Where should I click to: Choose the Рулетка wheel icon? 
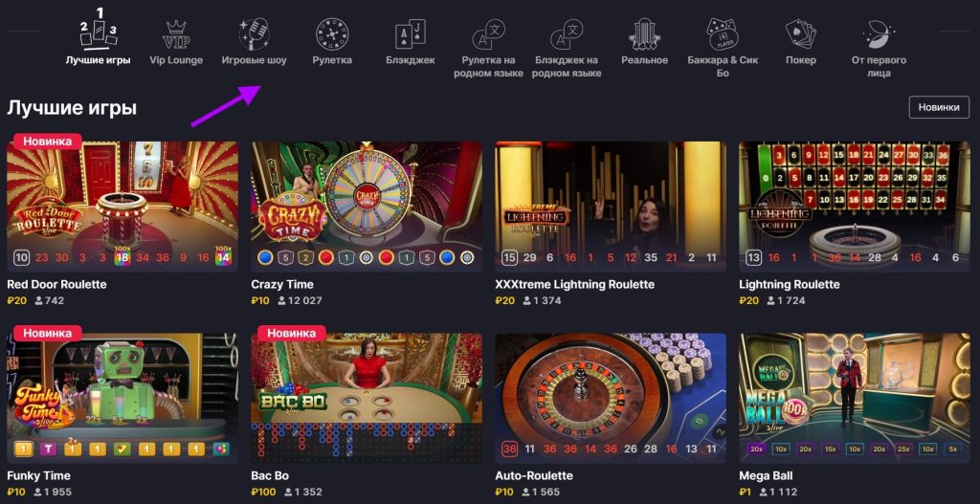click(x=332, y=34)
